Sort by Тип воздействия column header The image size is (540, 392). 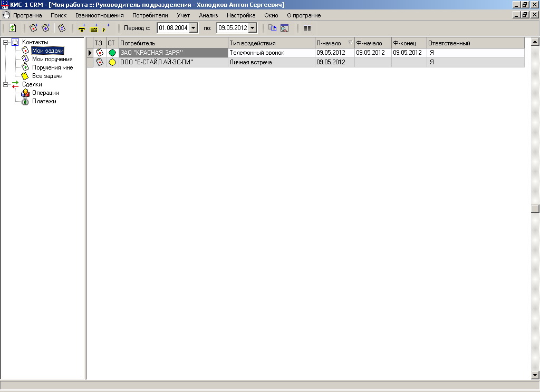pos(272,43)
